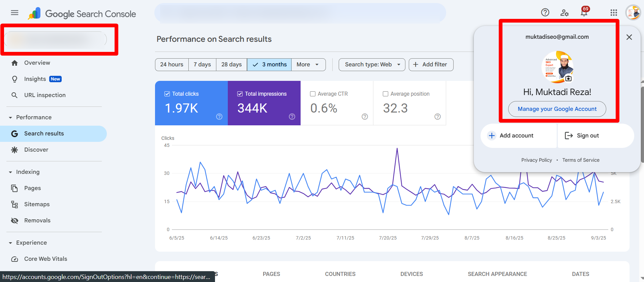
Task: Open help for Total clicks metric
Action: tap(219, 117)
